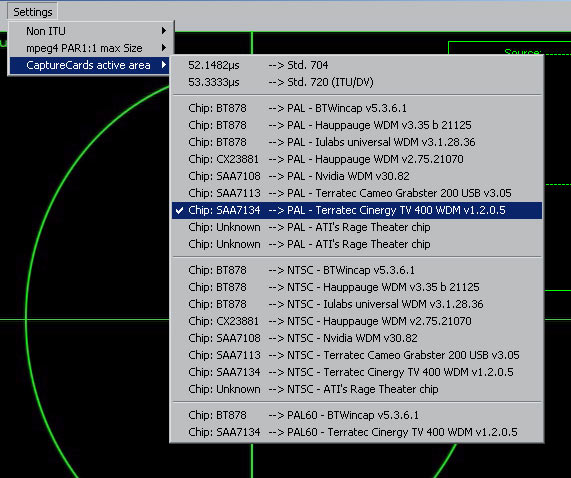
Task: Select Unknown NTSC ATI's Rage Theater chip
Action: (357, 389)
